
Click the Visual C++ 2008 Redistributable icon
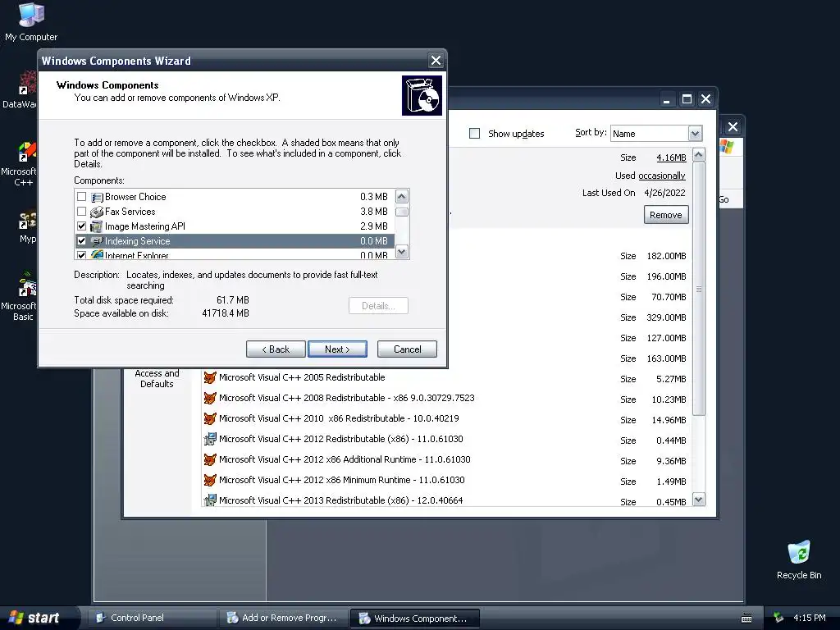coord(210,398)
